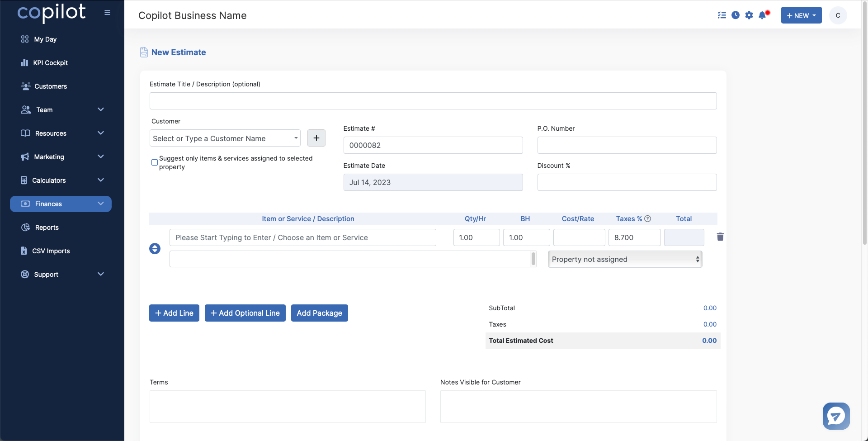Click the My Day grid icon
The image size is (868, 441).
point(25,39)
